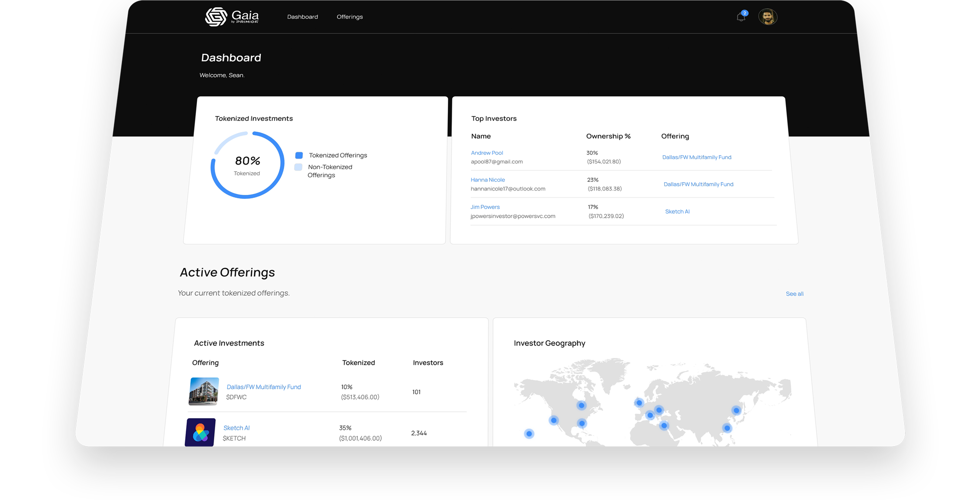Click the $KETCH ticker symbol
The height and width of the screenshot is (500, 980).
(x=234, y=438)
